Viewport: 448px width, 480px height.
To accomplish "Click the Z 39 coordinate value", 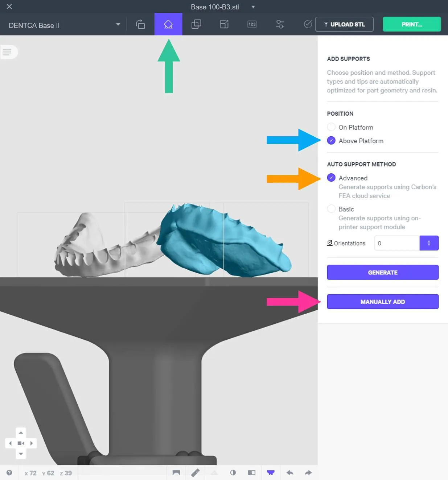I will 66,473.
